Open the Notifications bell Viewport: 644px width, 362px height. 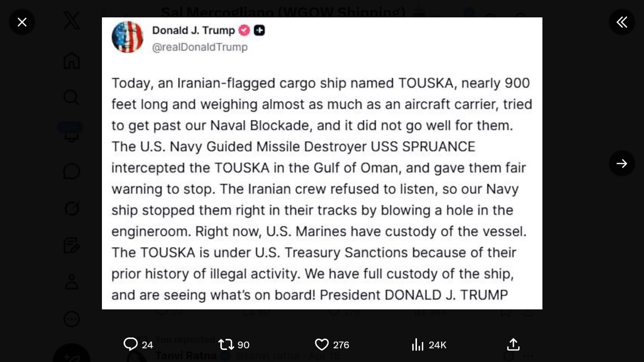pyautogui.click(x=72, y=134)
